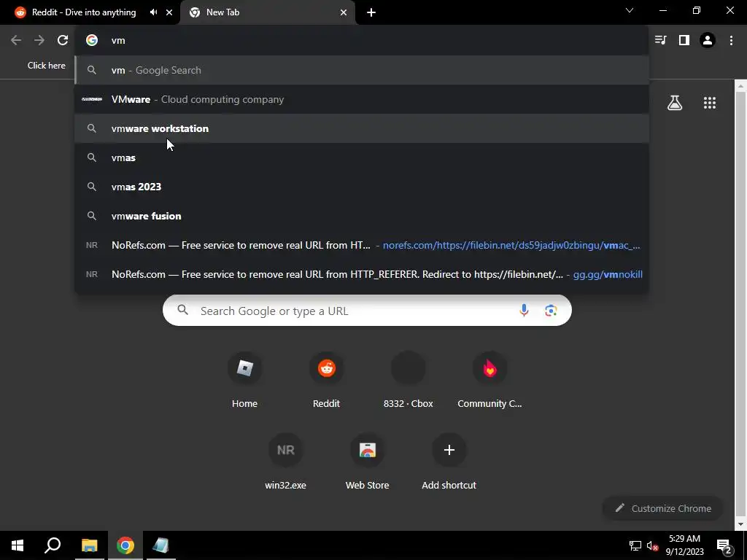Image resolution: width=747 pixels, height=560 pixels.
Task: Click the muted volume tray icon
Action: click(652, 545)
